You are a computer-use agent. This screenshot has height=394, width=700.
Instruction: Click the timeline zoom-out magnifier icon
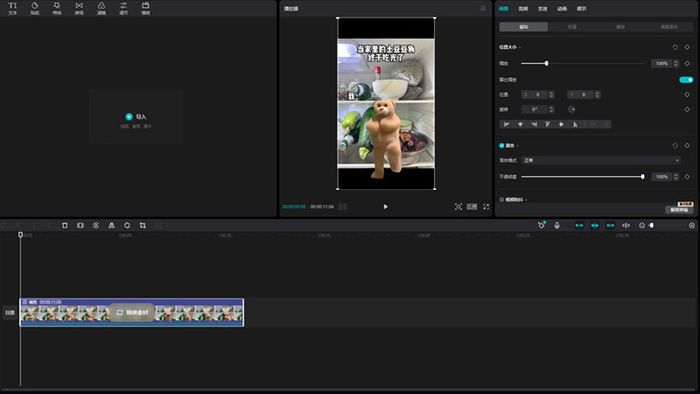tap(642, 225)
